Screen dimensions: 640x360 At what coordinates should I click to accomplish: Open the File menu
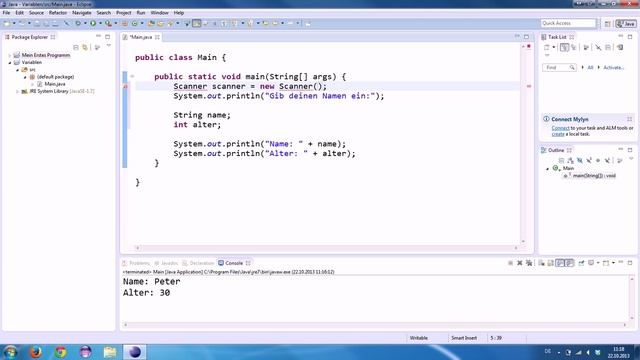(6, 13)
